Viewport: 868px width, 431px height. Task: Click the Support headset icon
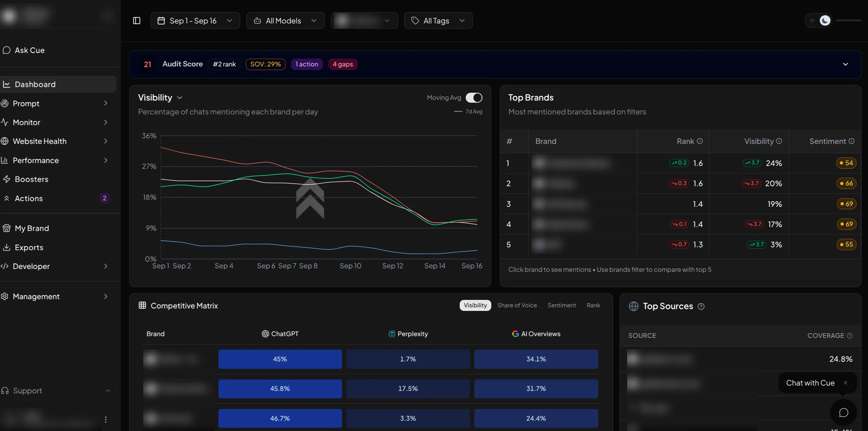click(x=5, y=390)
